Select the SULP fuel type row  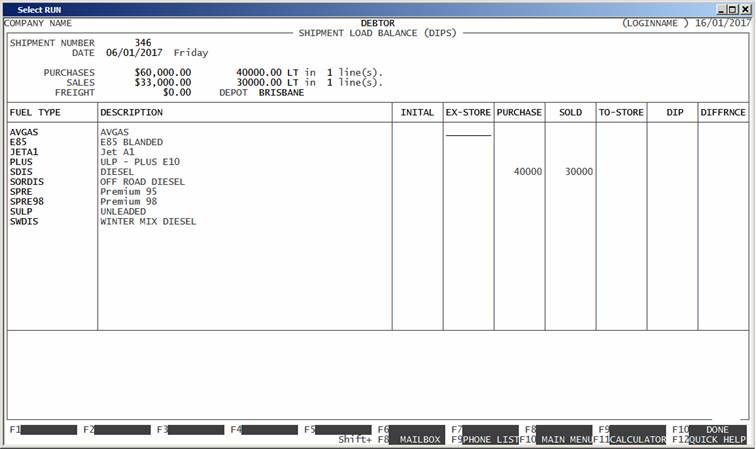coord(21,211)
